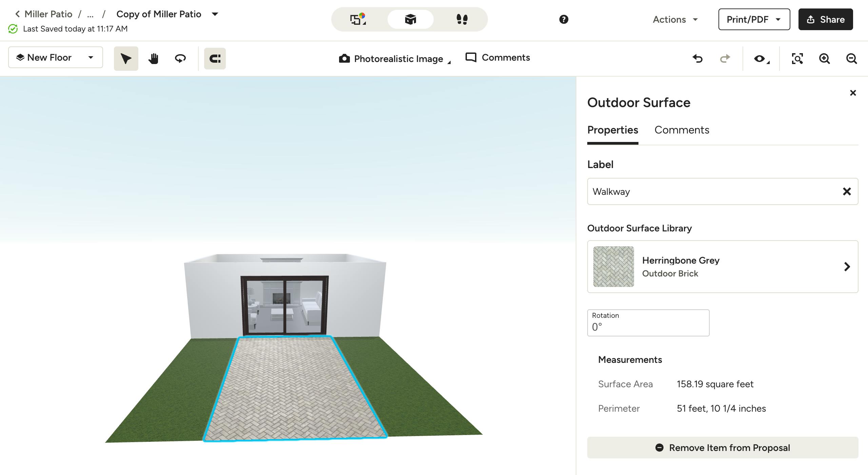Viewport: 868px width, 475px height.
Task: Select the orbit rotate tool
Action: click(x=180, y=59)
